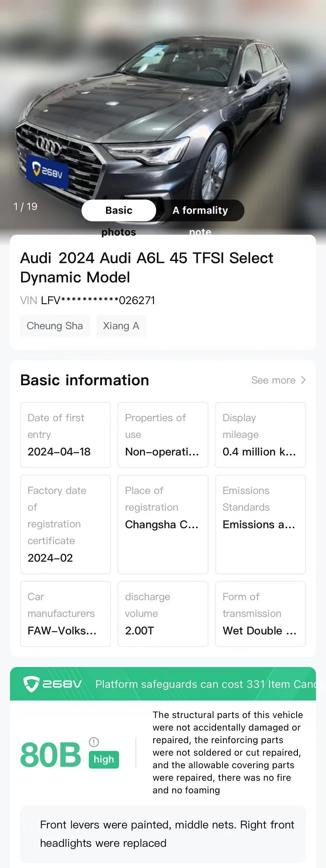
Task: Open the See more chevron arrow
Action: (303, 380)
